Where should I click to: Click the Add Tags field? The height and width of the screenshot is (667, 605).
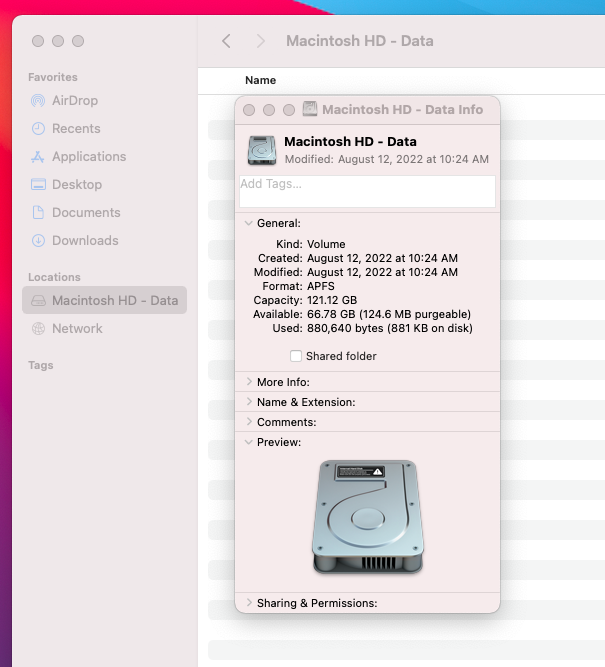tap(368, 191)
